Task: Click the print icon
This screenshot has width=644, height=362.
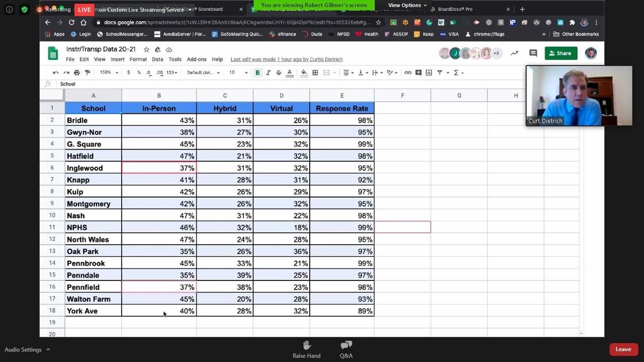Action: click(77, 73)
